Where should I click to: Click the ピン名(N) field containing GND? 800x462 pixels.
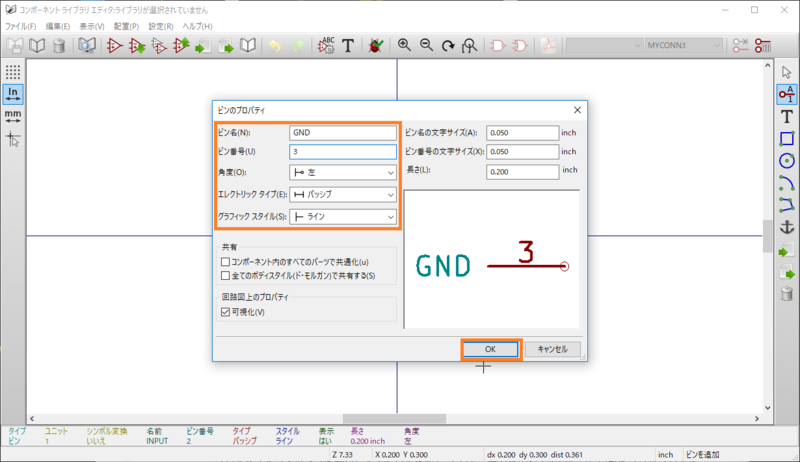point(343,133)
